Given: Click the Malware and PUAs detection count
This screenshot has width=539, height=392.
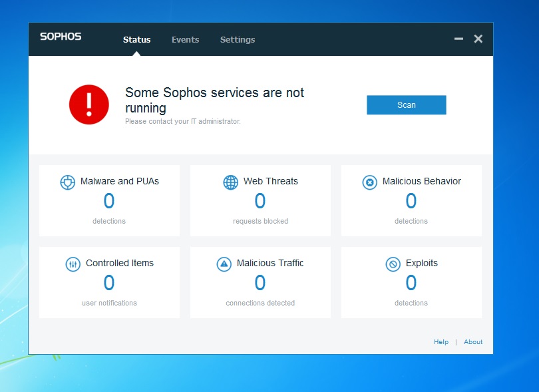Looking at the screenshot, I should click(x=109, y=201).
